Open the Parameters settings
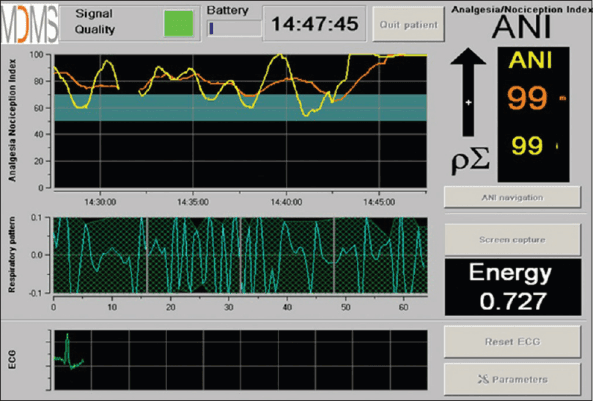 click(x=512, y=379)
